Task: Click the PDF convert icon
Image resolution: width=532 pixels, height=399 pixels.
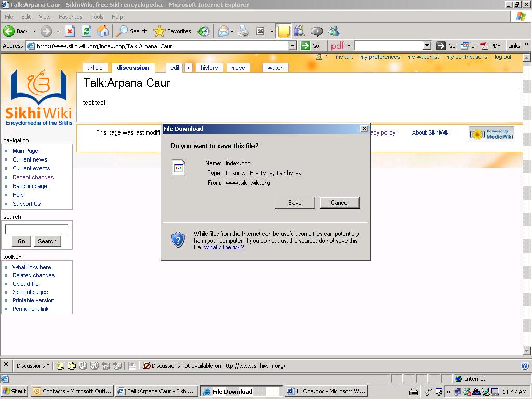Action: pyautogui.click(x=484, y=46)
